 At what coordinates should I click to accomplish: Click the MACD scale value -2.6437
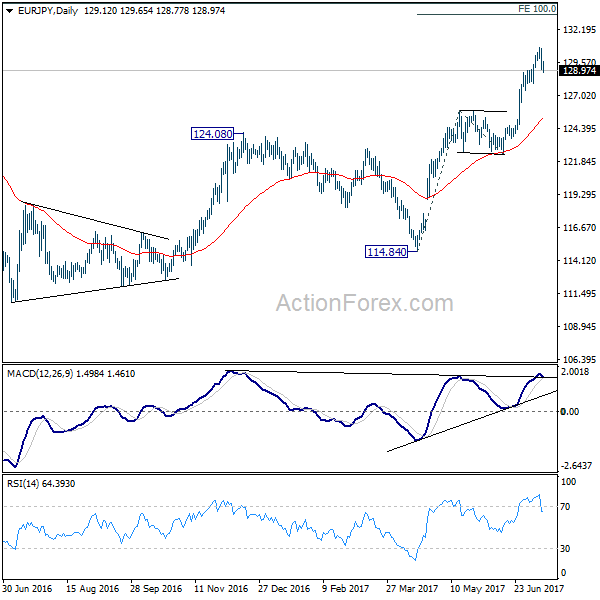(x=576, y=466)
